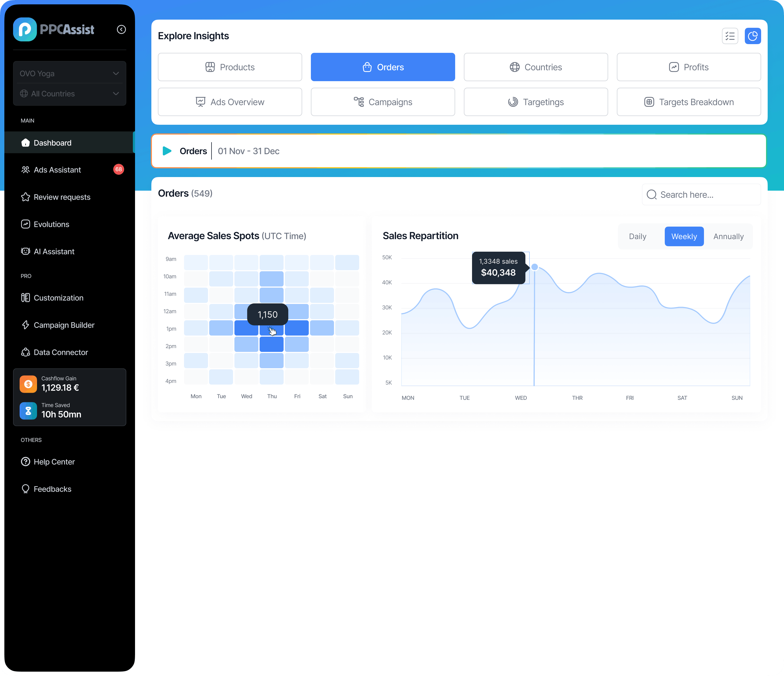The height and width of the screenshot is (676, 784).
Task: Select the Weekly repartition view
Action: 684,237
